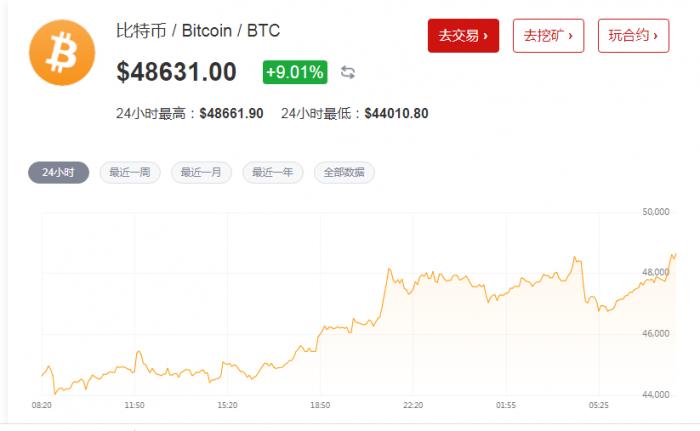
Task: Click the 24小时最高 value $48661.90
Action: coord(231,113)
